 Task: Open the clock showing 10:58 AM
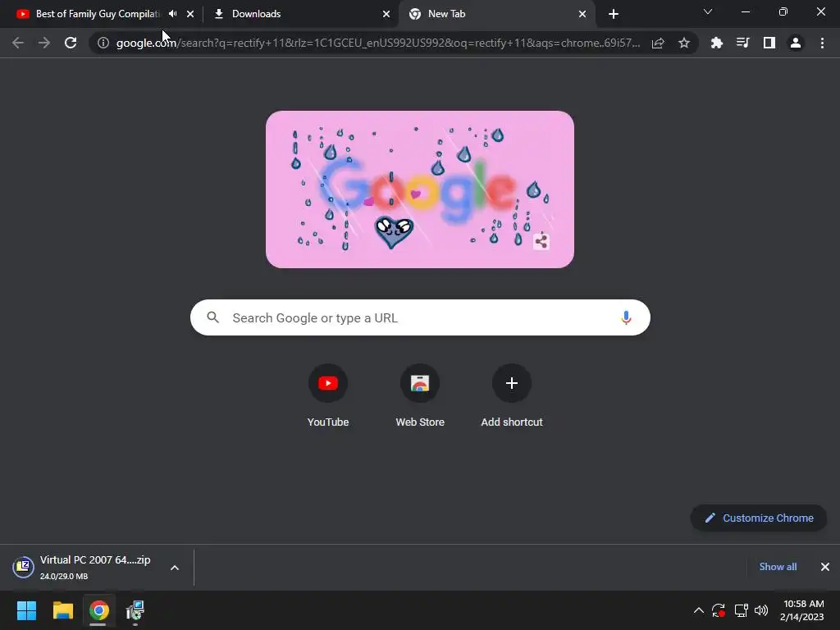click(x=802, y=610)
